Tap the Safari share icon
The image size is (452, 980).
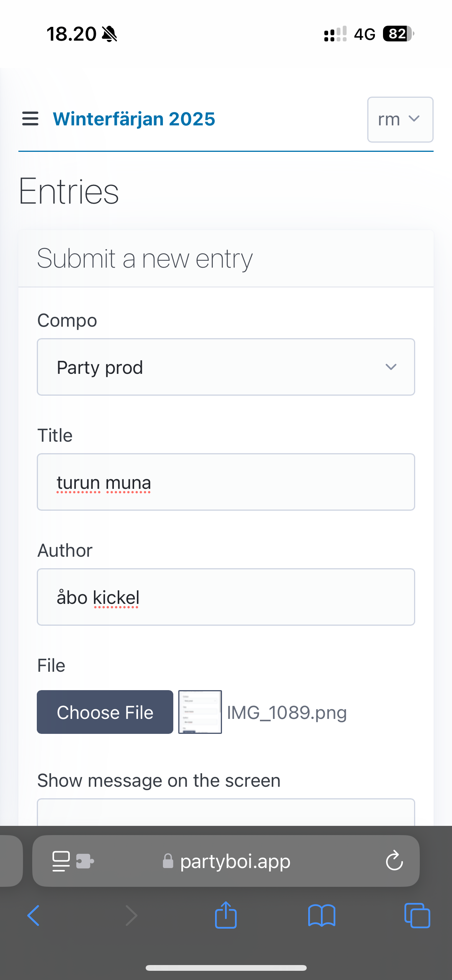pyautogui.click(x=226, y=915)
